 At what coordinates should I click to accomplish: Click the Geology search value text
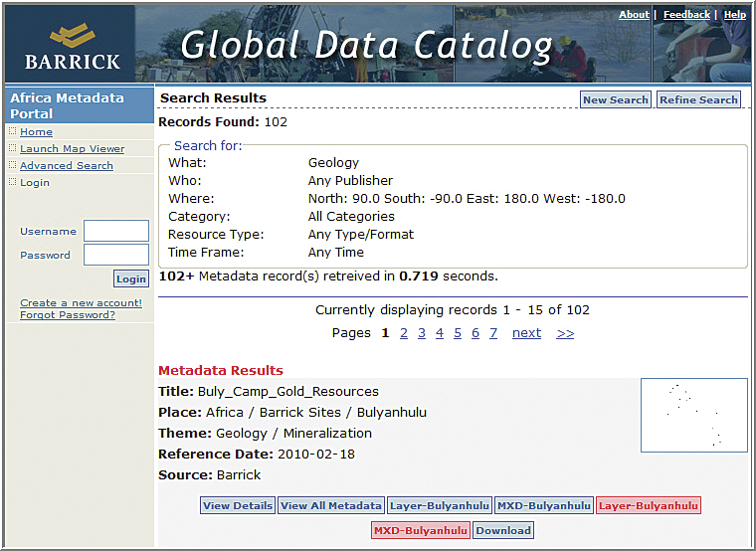coord(333,163)
